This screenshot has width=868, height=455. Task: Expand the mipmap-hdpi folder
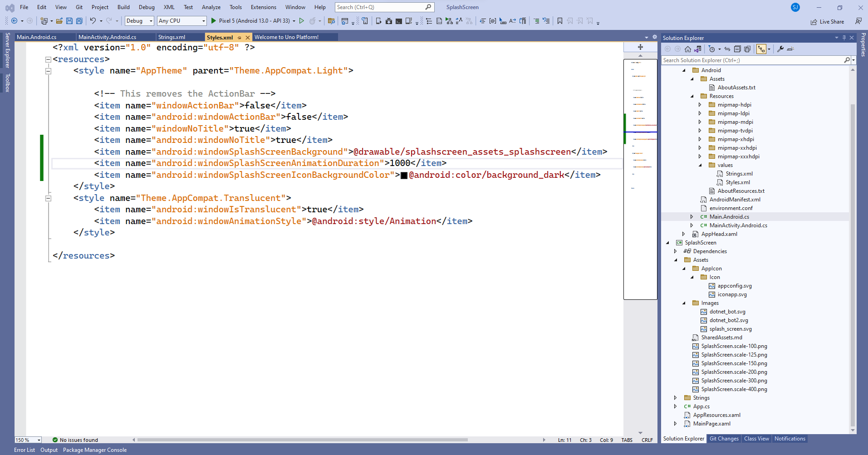tap(700, 104)
